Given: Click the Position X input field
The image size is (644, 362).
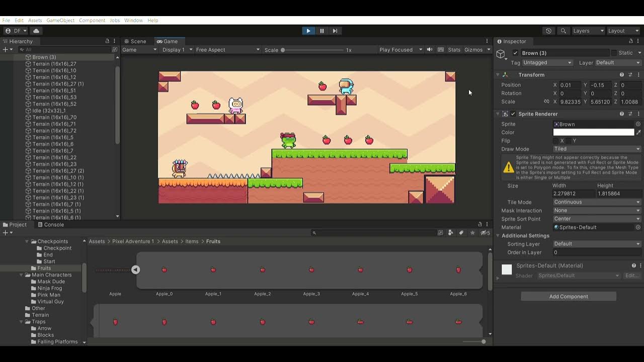Looking at the screenshot, I should pyautogui.click(x=570, y=85).
